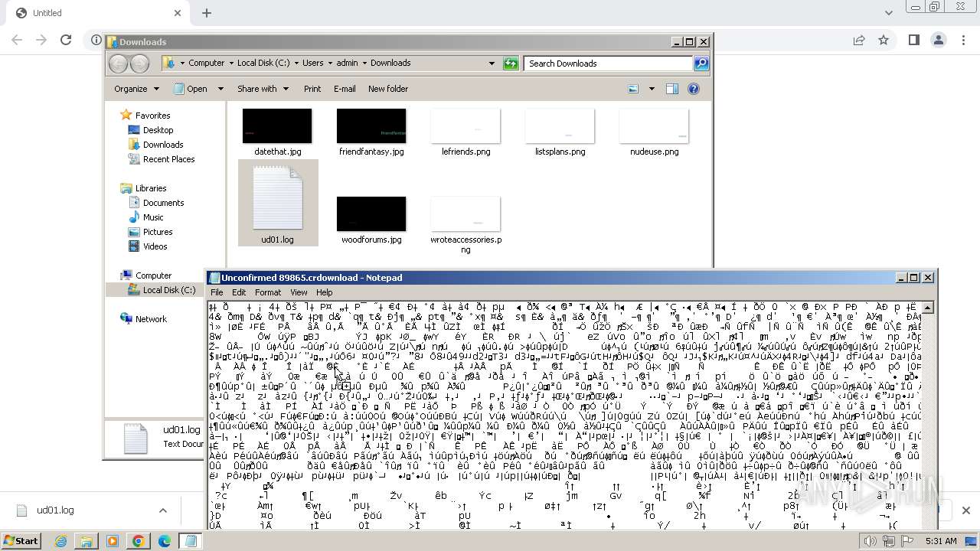Click the Explorer refresh address button
This screenshot has width=980, height=551.
click(x=511, y=64)
